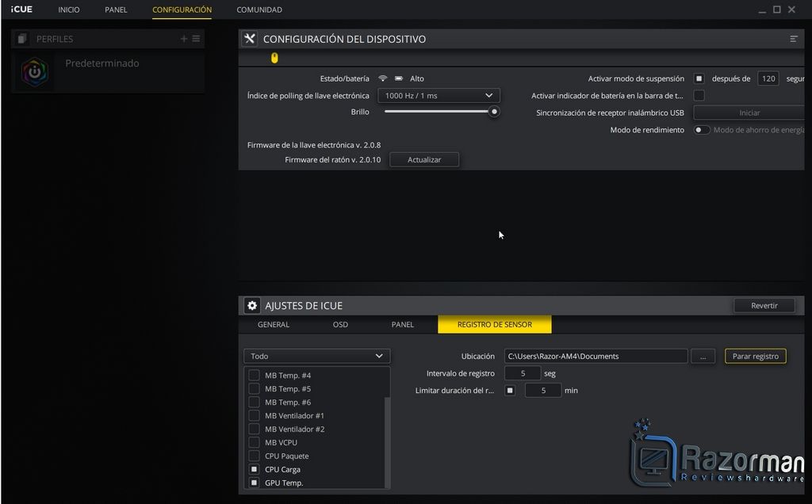Click the iCUE settings gear icon
812x504 pixels.
(252, 305)
